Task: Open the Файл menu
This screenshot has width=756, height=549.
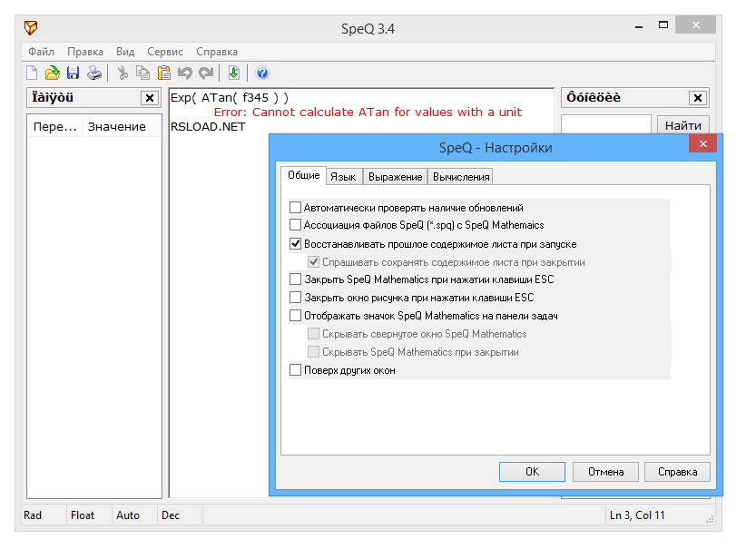Action: click(x=41, y=52)
